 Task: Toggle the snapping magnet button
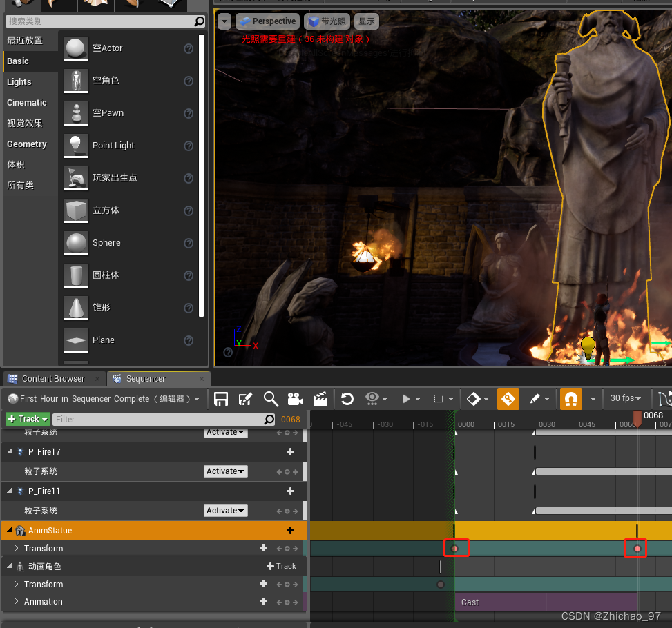point(570,399)
